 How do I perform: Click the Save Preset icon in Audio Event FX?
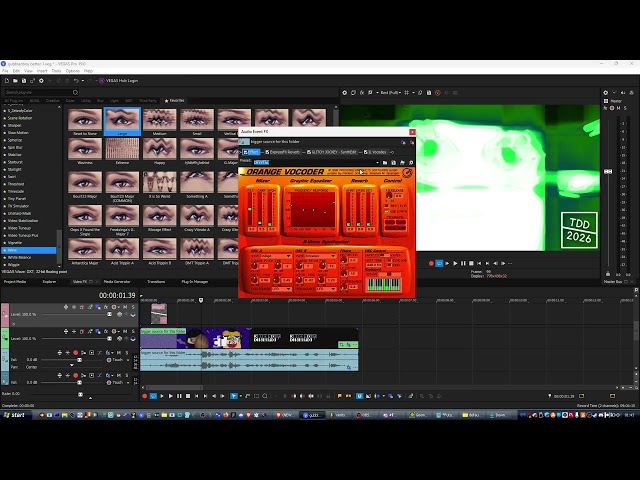coord(393,162)
